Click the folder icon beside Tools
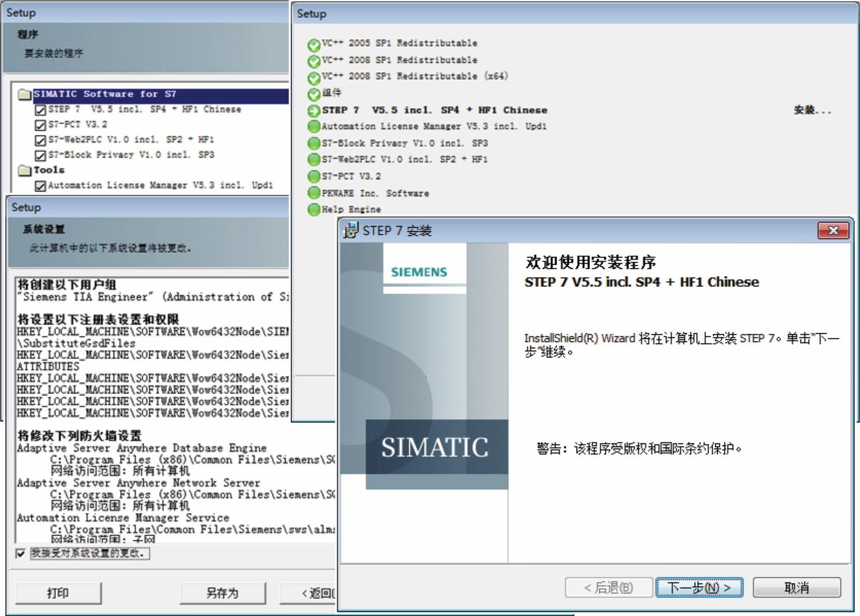The image size is (860, 616). pyautogui.click(x=24, y=170)
